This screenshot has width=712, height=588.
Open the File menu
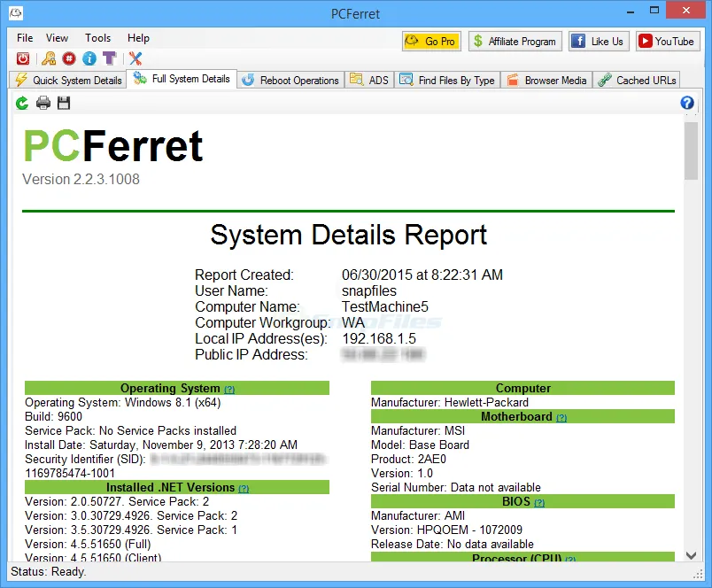pyautogui.click(x=25, y=38)
